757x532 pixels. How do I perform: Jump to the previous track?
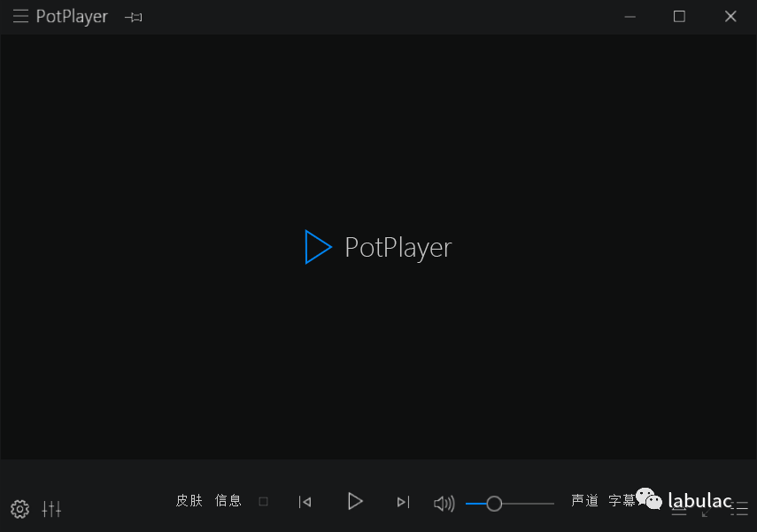pyautogui.click(x=305, y=502)
